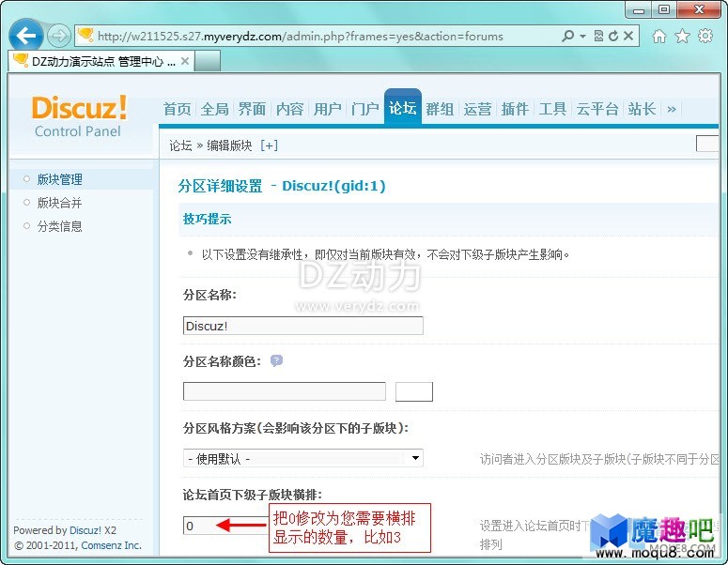Collapse the 技巧提示 section header
This screenshot has height=565, width=728.
pos(207,219)
